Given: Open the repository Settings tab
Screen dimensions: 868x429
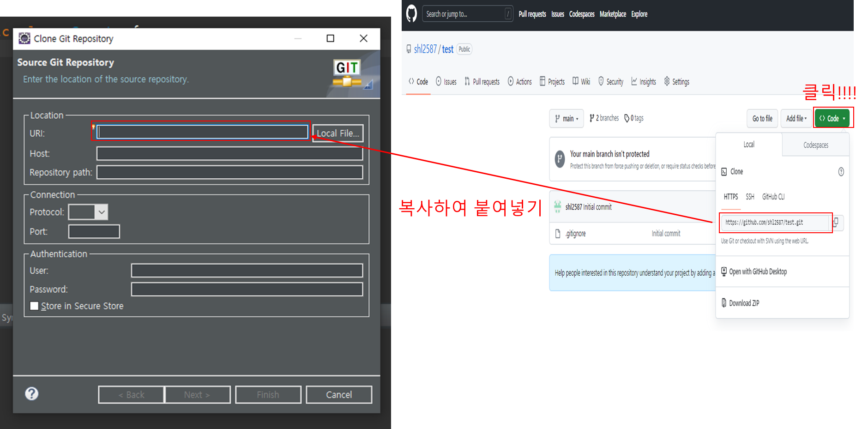Looking at the screenshot, I should click(x=677, y=82).
